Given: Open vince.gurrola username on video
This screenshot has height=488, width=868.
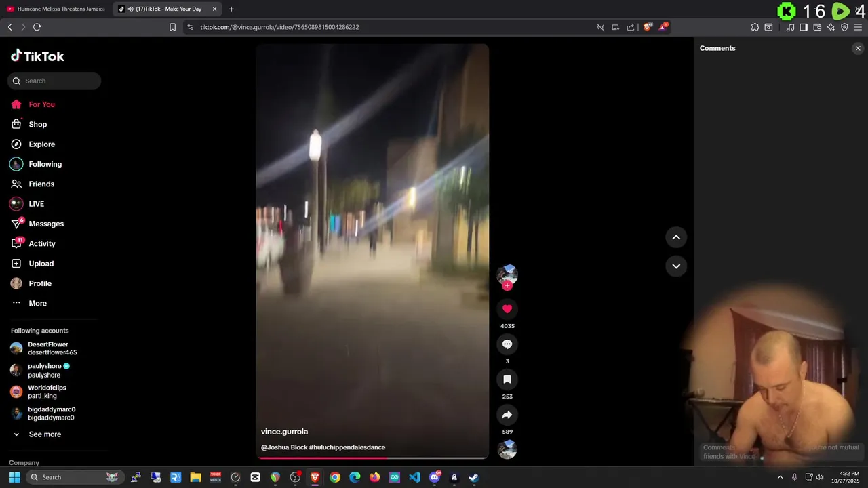Looking at the screenshot, I should pyautogui.click(x=284, y=432).
